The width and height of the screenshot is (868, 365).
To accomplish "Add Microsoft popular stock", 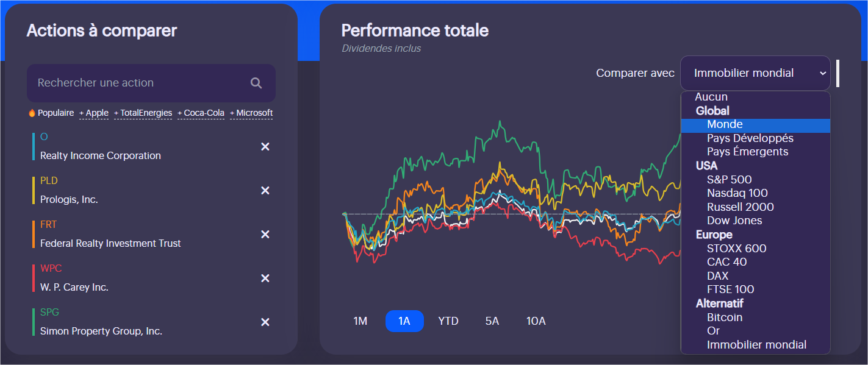I will coord(251,113).
